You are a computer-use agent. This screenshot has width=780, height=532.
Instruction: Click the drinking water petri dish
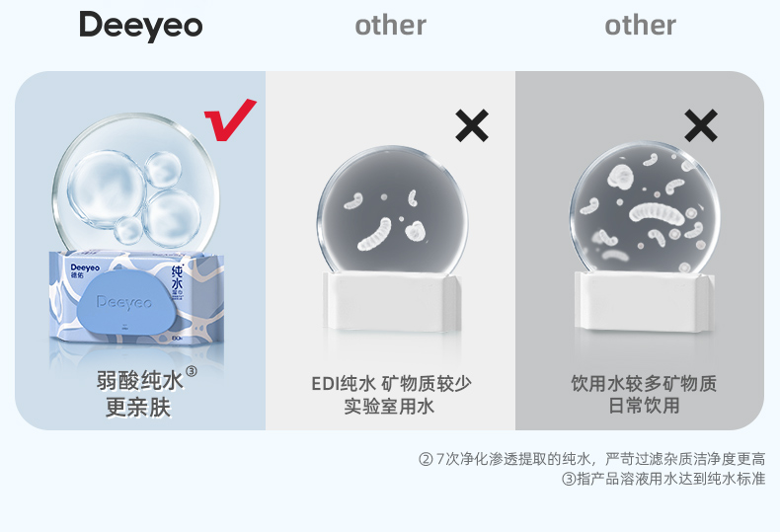click(644, 210)
